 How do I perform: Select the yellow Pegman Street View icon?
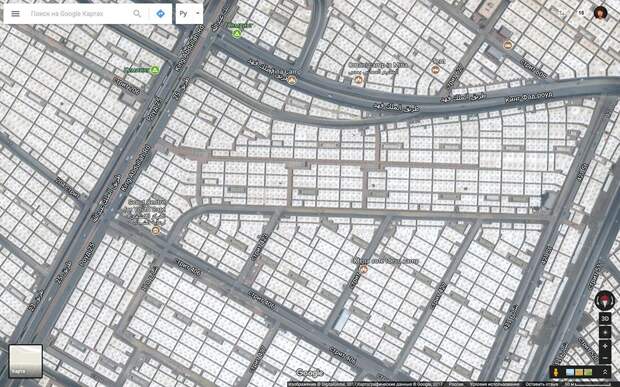(x=556, y=372)
